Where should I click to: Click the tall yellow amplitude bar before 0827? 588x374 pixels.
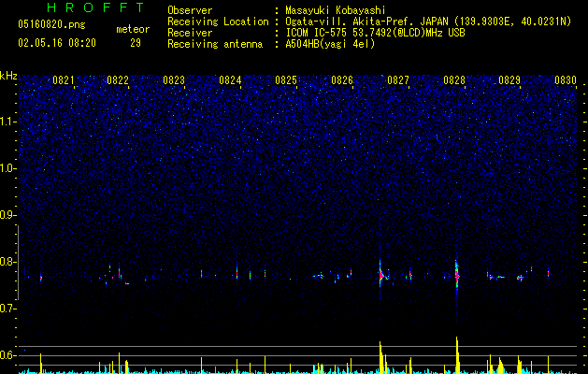click(x=381, y=357)
